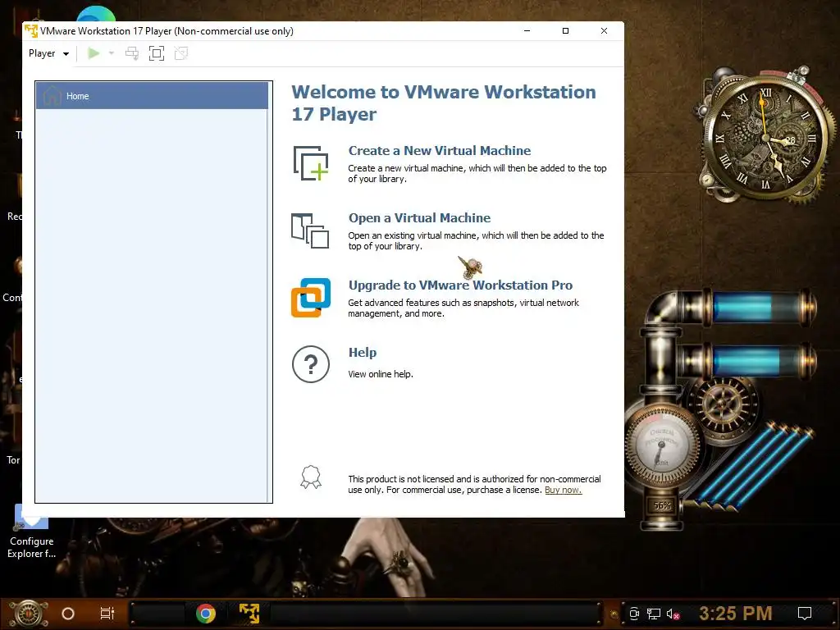The height and width of the screenshot is (630, 840).
Task: Click Send Ctrl+Alt+Del toolbar icon
Action: click(132, 53)
